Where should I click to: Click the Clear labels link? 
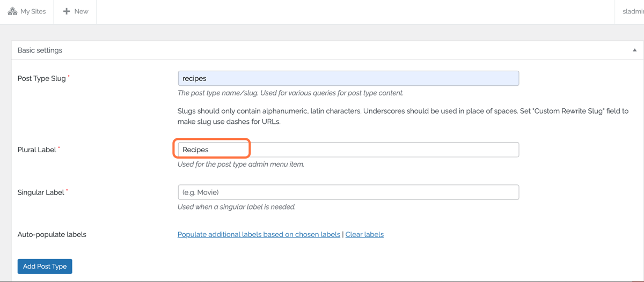pyautogui.click(x=364, y=234)
